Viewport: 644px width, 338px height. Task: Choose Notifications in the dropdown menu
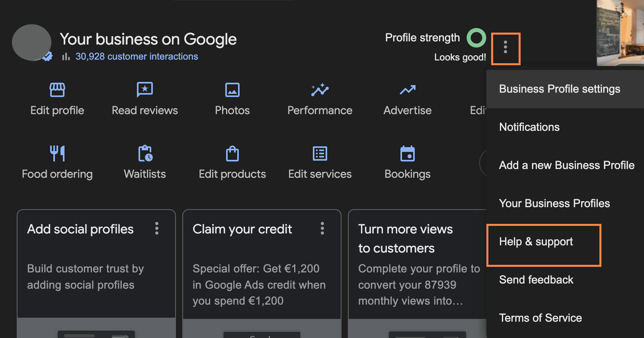coord(565,127)
